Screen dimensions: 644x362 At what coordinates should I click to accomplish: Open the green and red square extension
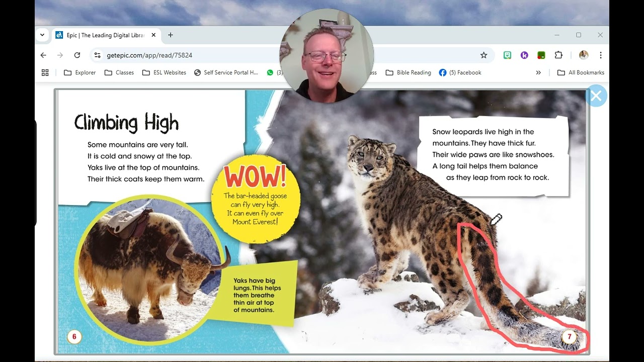(541, 55)
